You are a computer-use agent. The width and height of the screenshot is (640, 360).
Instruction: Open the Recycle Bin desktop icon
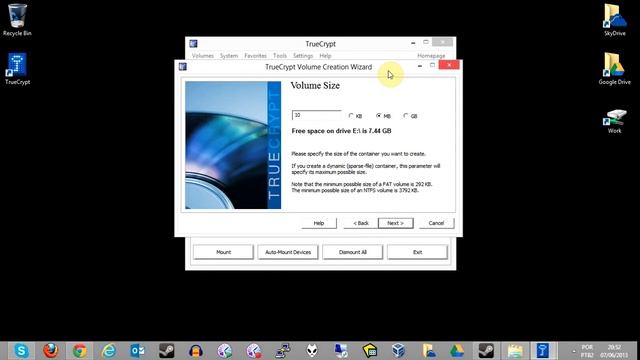click(17, 20)
